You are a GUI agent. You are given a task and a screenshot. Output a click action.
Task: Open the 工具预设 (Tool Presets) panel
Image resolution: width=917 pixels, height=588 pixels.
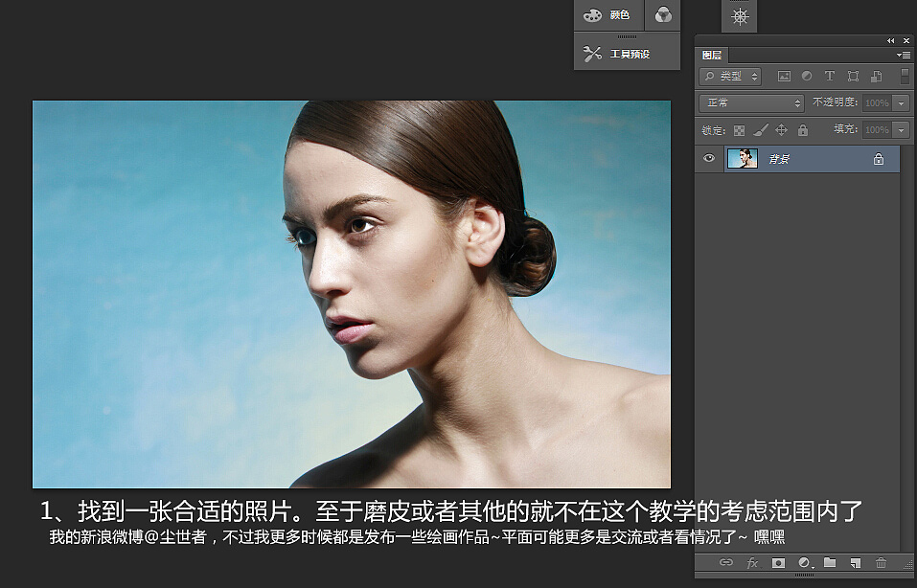pos(627,54)
